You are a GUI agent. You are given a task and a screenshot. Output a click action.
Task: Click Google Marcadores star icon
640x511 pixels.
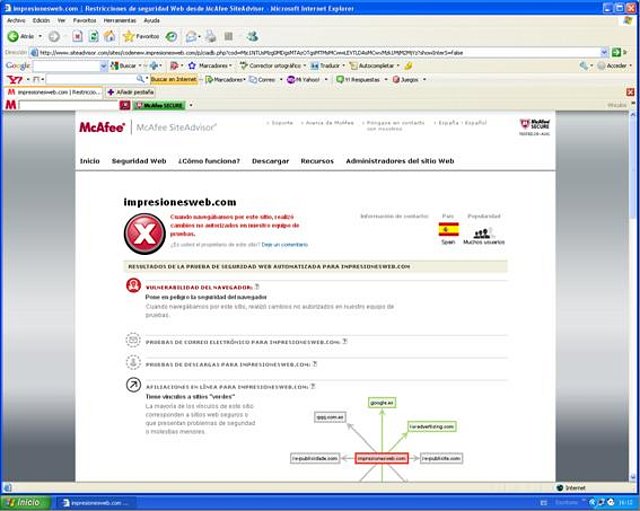pyautogui.click(x=192, y=66)
